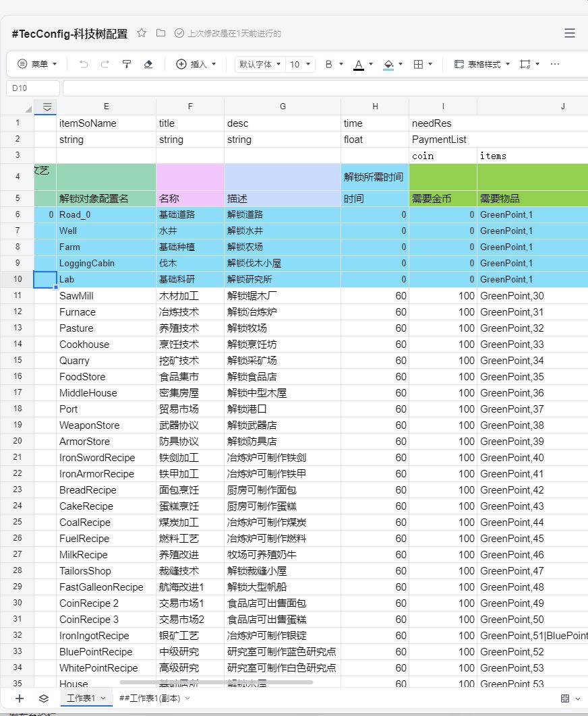Open the font size 10 dropdown

[301, 64]
